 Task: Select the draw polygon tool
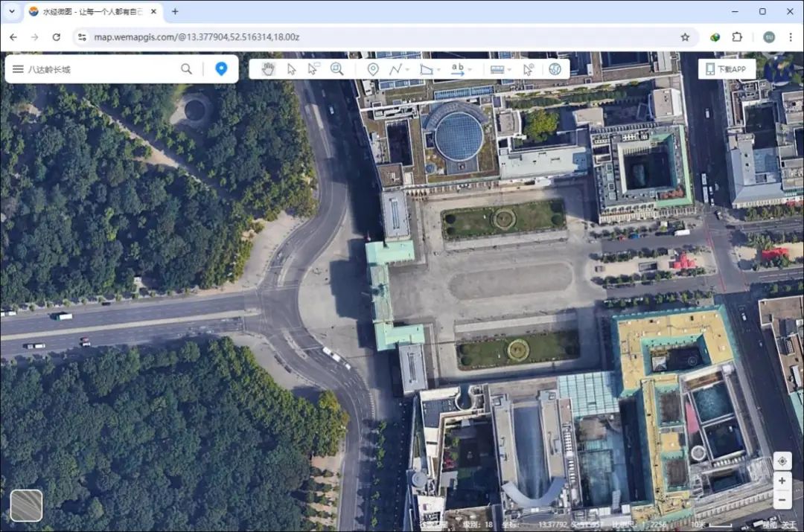426,69
